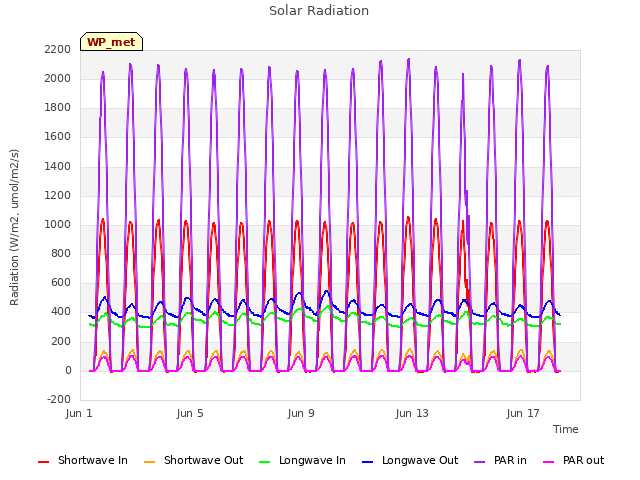The height and width of the screenshot is (480, 640).
Task: Click green Longwave In legend swatch
Action: [x=264, y=462]
